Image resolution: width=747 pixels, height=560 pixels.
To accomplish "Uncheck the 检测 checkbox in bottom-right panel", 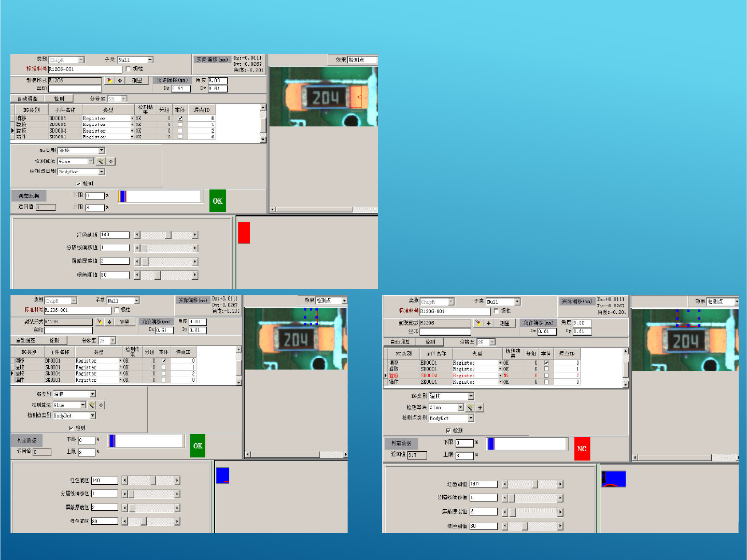I will (448, 430).
